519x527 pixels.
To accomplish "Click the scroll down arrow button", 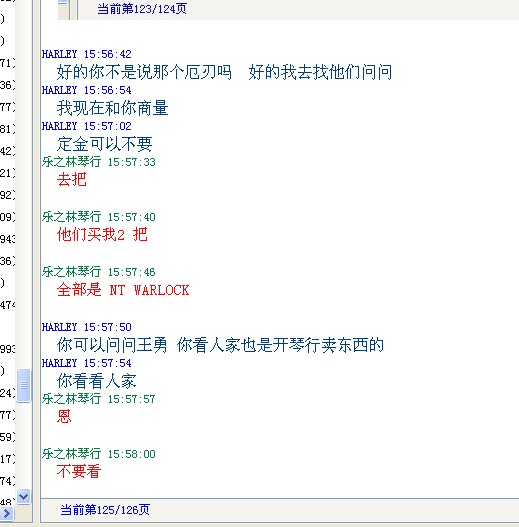I will tap(24, 496).
